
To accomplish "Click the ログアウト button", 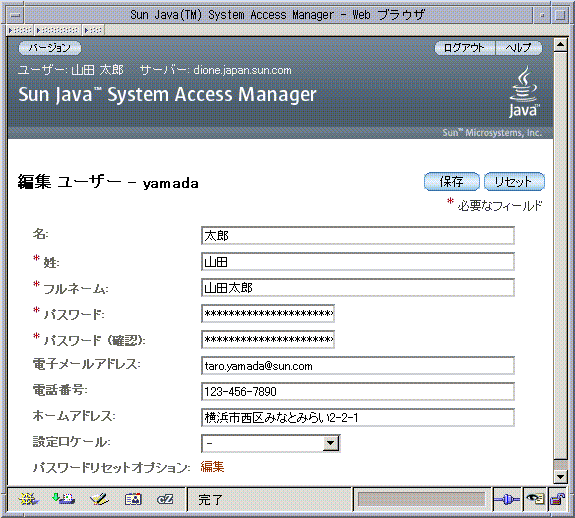I will click(464, 48).
